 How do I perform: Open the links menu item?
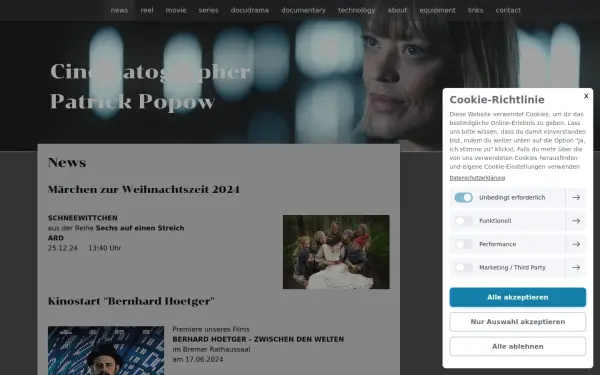click(476, 10)
